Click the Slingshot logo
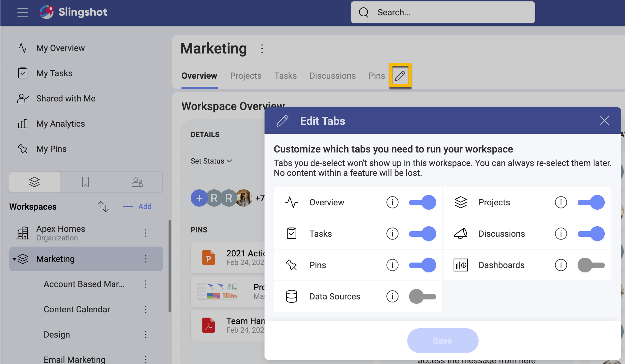Viewport: 625px width, 364px height. pyautogui.click(x=73, y=12)
